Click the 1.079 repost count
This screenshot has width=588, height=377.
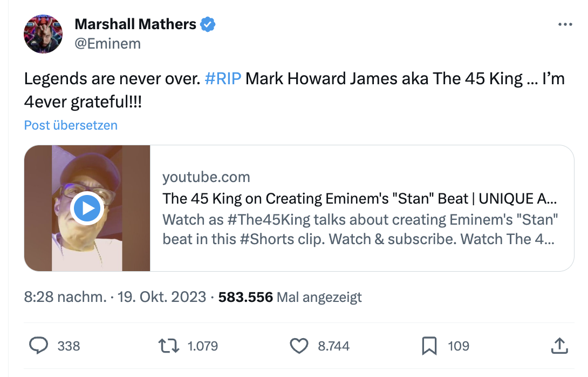202,346
